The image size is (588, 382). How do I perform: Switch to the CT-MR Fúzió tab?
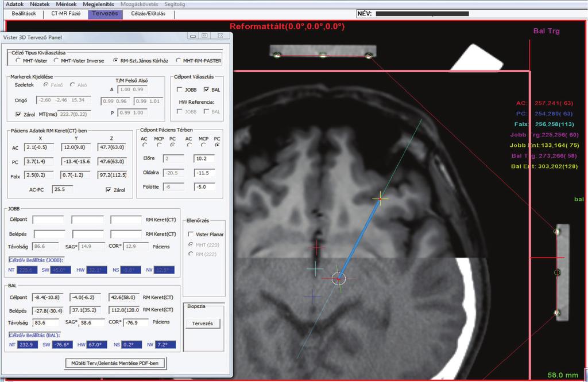(x=65, y=14)
